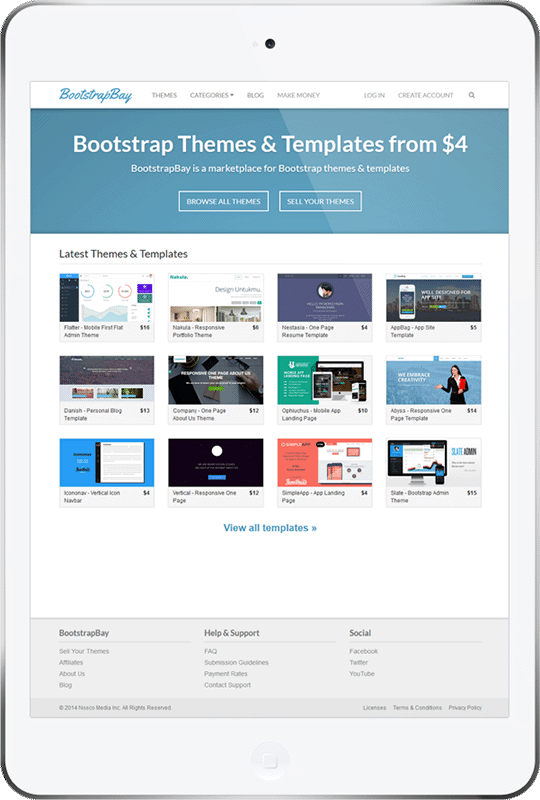Click the Sell Your Themes button
540x800 pixels.
(x=321, y=201)
